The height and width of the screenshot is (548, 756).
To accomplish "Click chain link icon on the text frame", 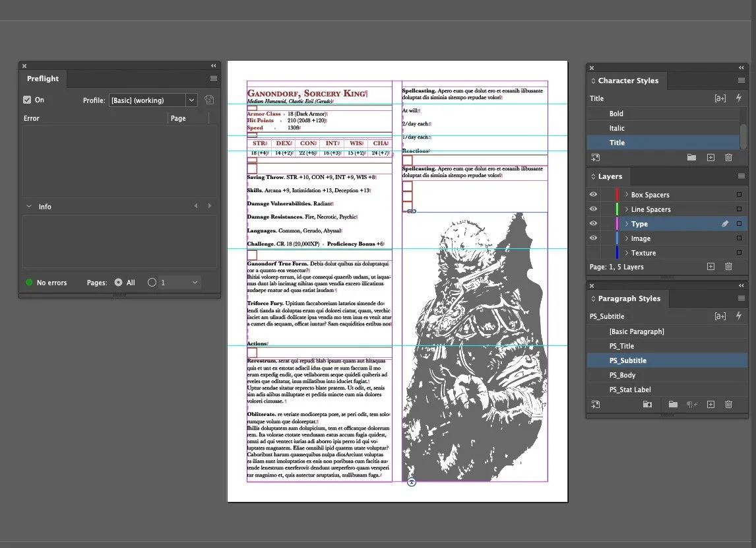I will [x=411, y=211].
